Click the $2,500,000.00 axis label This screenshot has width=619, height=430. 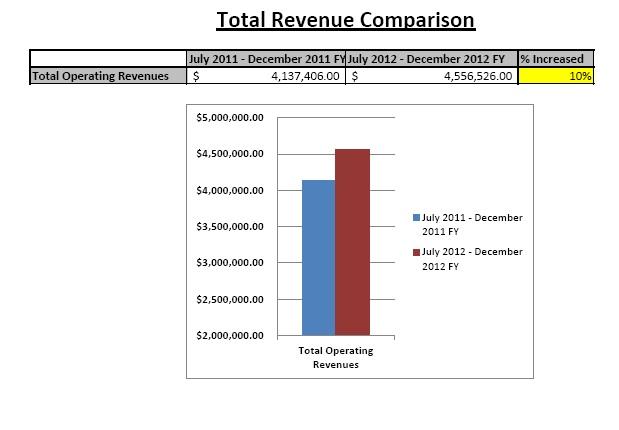pos(230,300)
